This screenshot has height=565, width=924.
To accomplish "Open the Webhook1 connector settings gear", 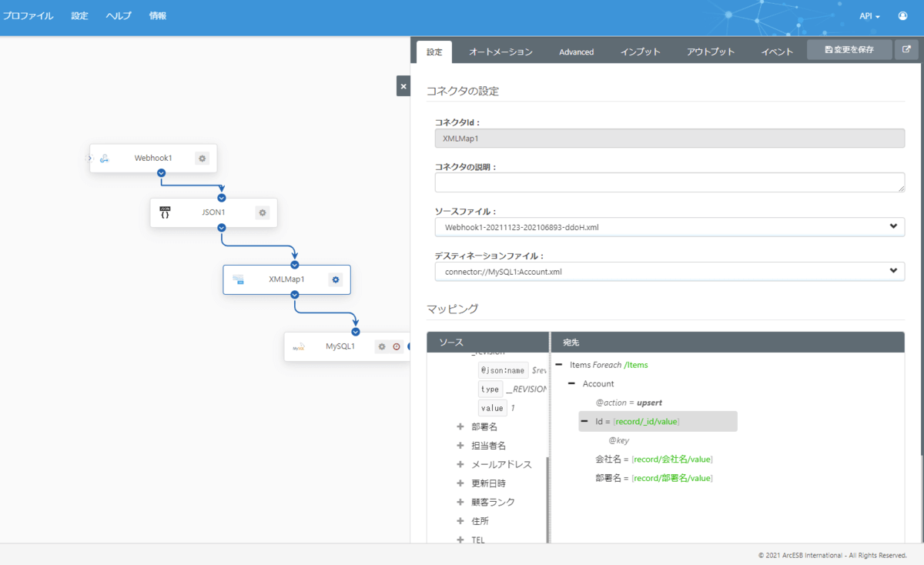I will (202, 159).
